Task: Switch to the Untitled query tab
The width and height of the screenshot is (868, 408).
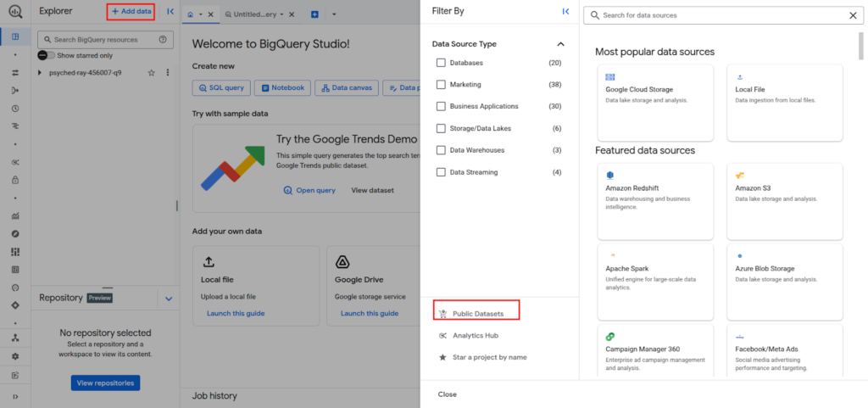Action: (254, 14)
